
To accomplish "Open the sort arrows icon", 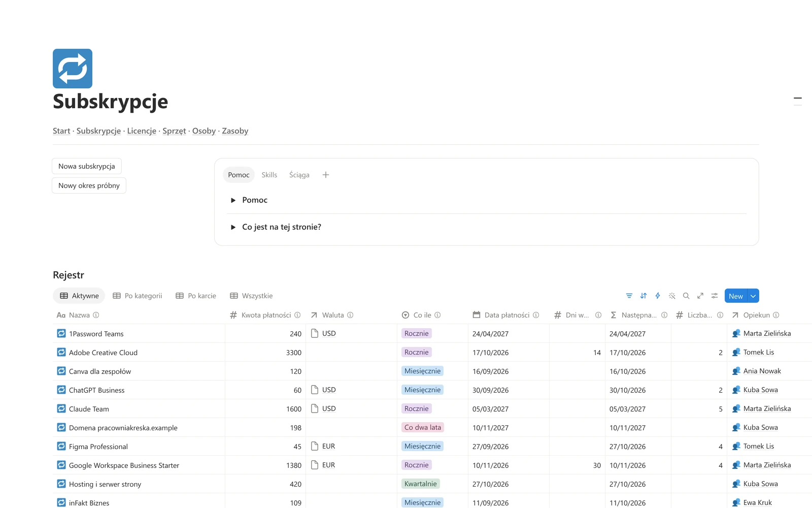I will pos(644,296).
